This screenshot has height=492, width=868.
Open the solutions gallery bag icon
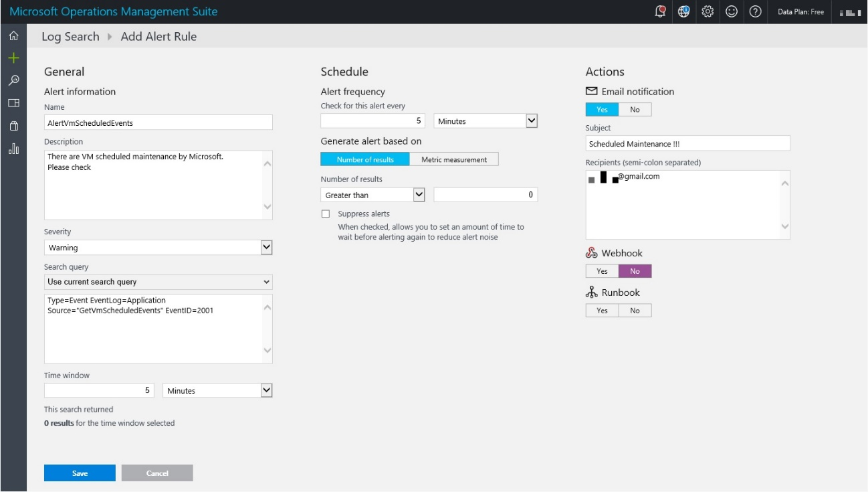coord(13,126)
